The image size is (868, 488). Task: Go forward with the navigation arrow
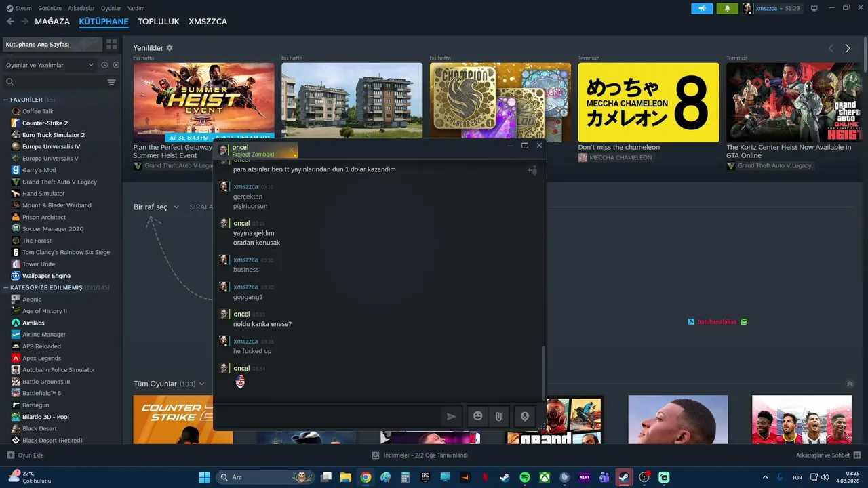pyautogui.click(x=25, y=22)
